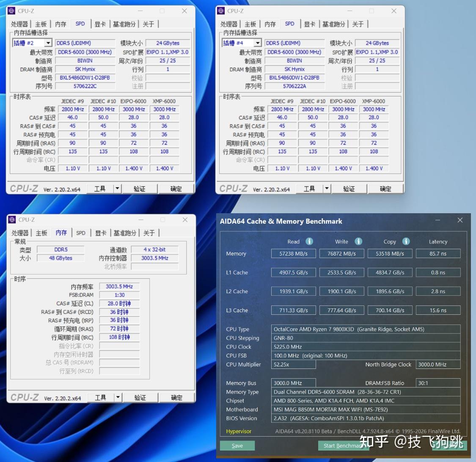Image resolution: width=476 pixels, height=462 pixels.
Task: Switch to 内存 tab in slot #4 window
Action: (x=270, y=24)
